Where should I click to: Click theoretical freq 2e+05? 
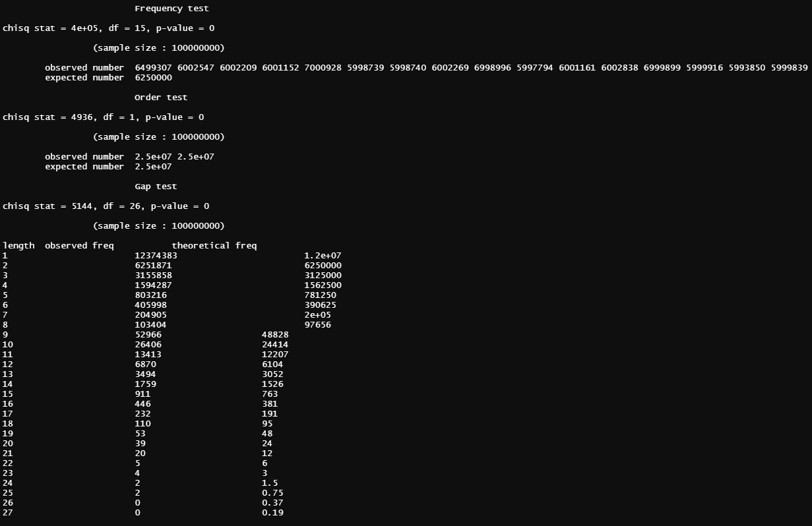coord(317,315)
